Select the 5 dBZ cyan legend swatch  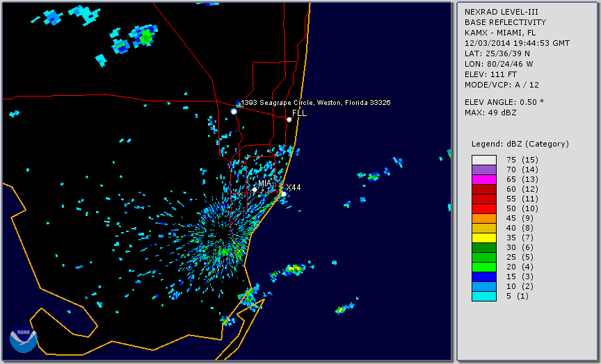click(484, 296)
